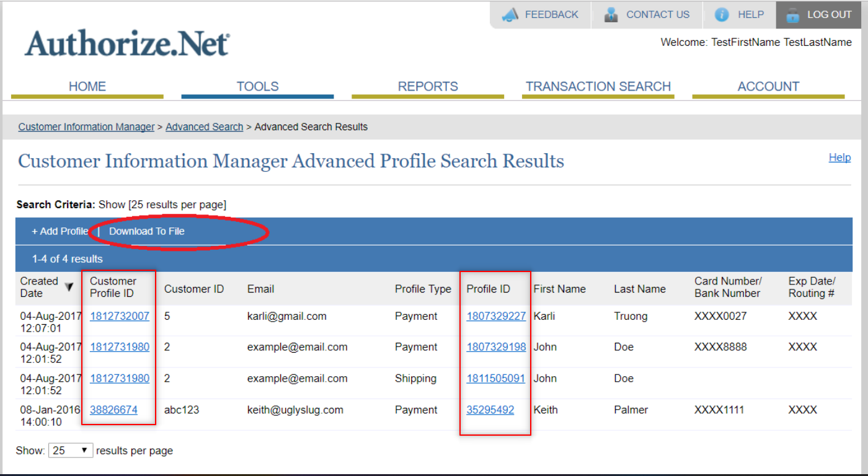
Task: Click last name Truong cell
Action: point(631,316)
